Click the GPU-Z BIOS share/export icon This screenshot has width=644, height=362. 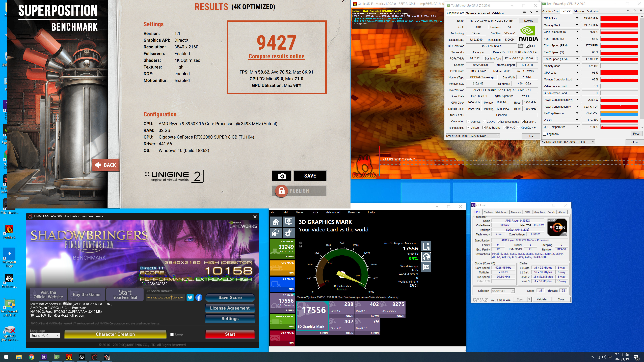pyautogui.click(x=521, y=46)
